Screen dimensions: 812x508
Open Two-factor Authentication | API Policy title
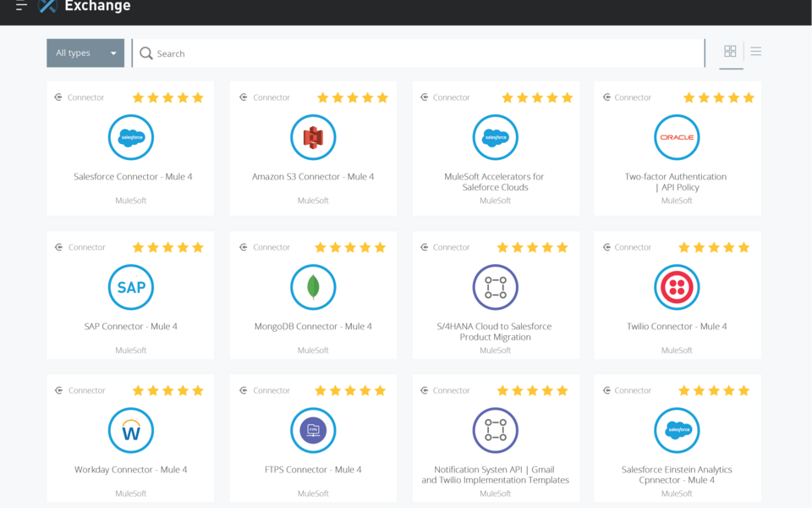676,182
